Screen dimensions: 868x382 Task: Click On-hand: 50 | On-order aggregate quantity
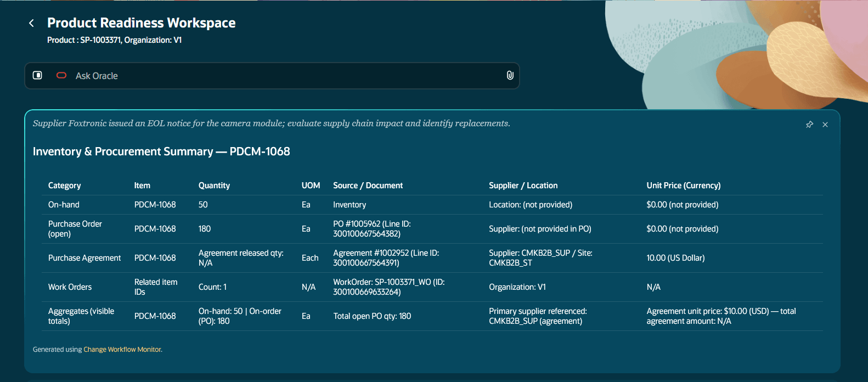(x=240, y=316)
